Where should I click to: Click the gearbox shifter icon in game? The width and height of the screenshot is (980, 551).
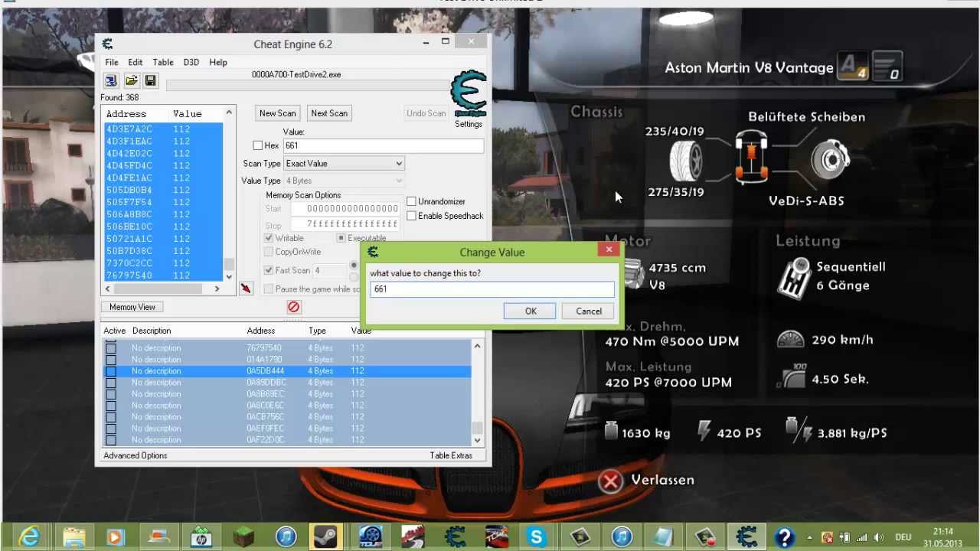point(794,277)
